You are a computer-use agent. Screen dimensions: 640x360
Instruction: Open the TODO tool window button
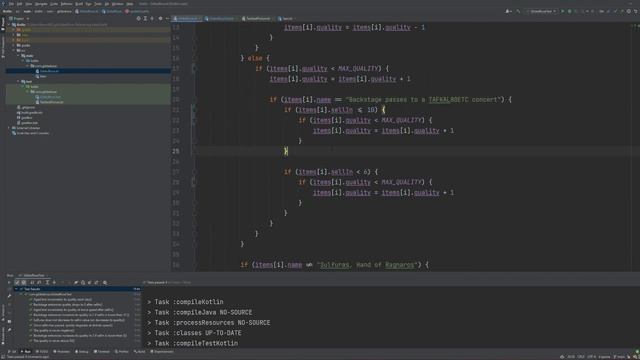click(x=42, y=351)
